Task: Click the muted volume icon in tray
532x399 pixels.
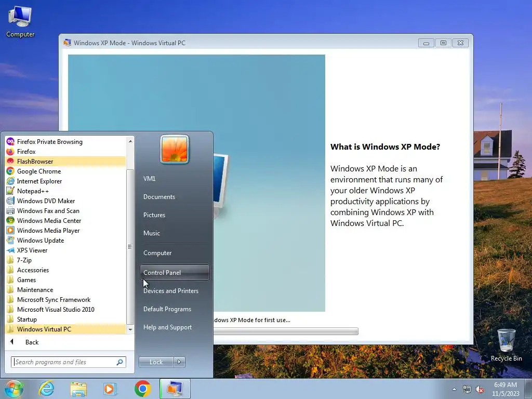Action: tap(480, 390)
